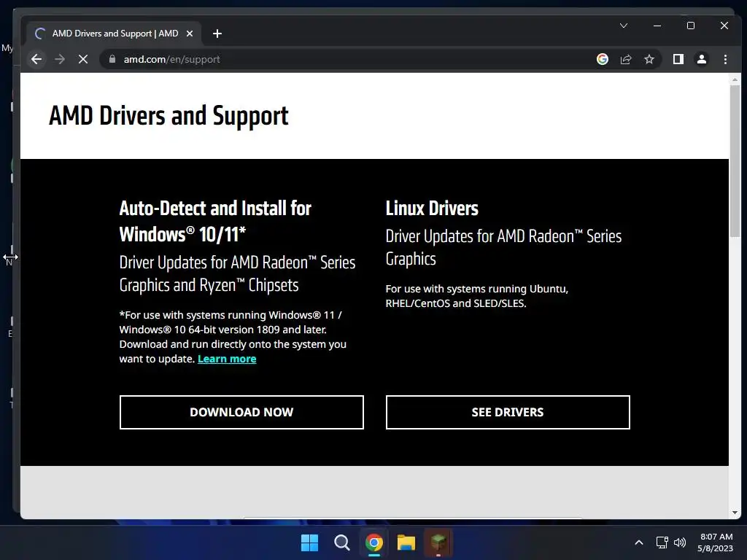Show hidden system tray icons

[639, 542]
